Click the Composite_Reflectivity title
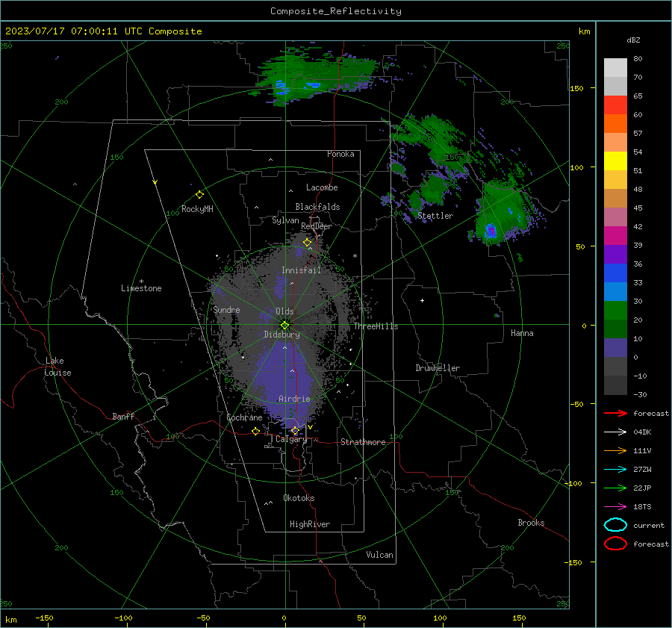 (x=335, y=11)
